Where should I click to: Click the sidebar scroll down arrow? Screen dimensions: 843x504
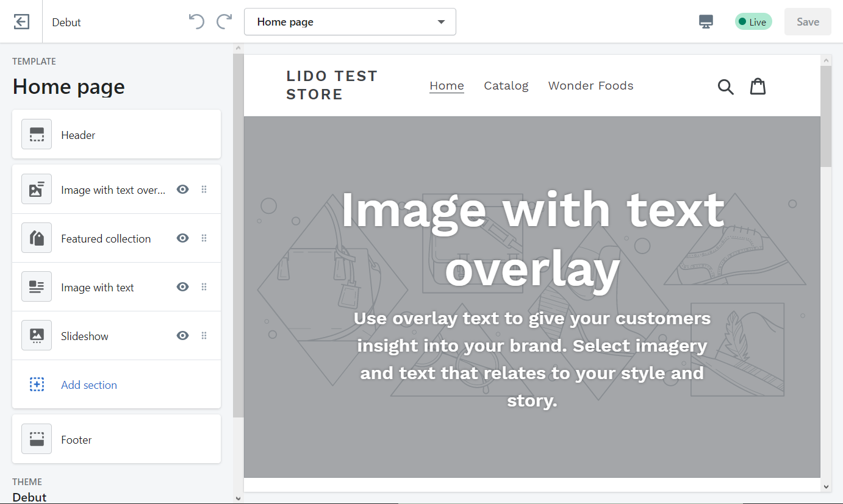238,498
